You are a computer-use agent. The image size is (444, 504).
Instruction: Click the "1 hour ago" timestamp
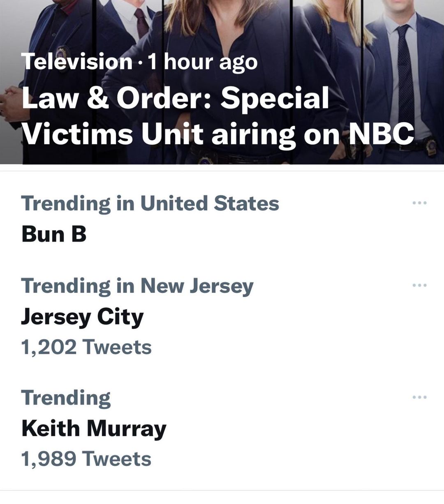point(203,62)
